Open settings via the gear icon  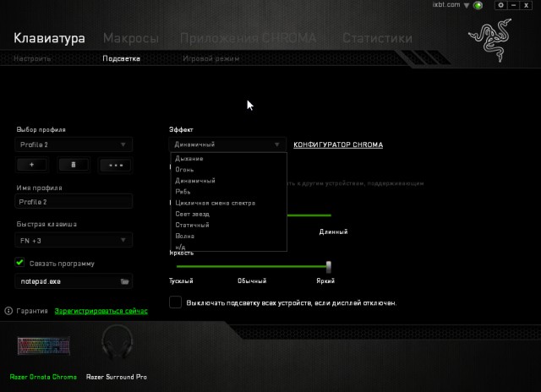tap(500, 5)
